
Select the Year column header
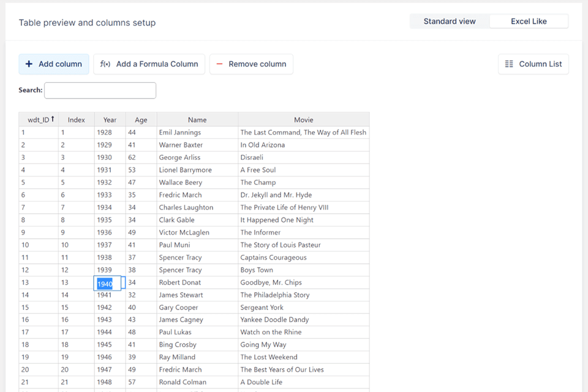click(110, 120)
